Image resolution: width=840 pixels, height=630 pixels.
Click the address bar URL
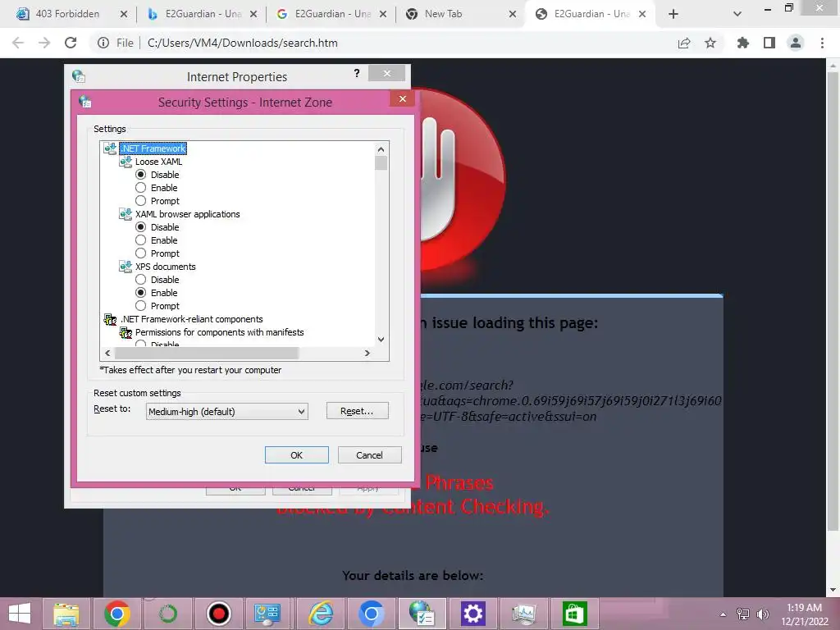pyautogui.click(x=242, y=43)
